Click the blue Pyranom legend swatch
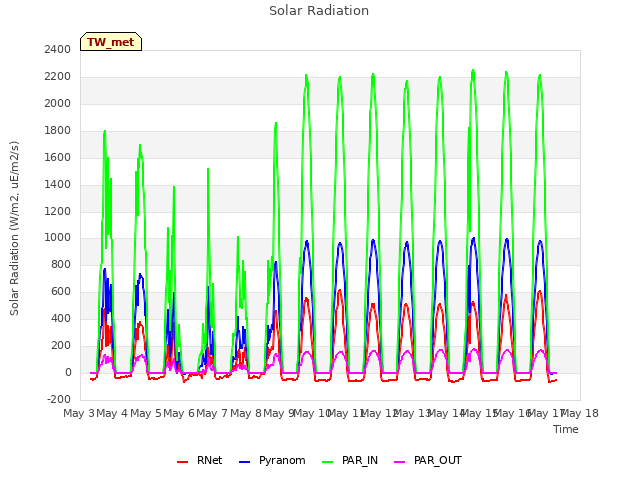 (x=244, y=462)
